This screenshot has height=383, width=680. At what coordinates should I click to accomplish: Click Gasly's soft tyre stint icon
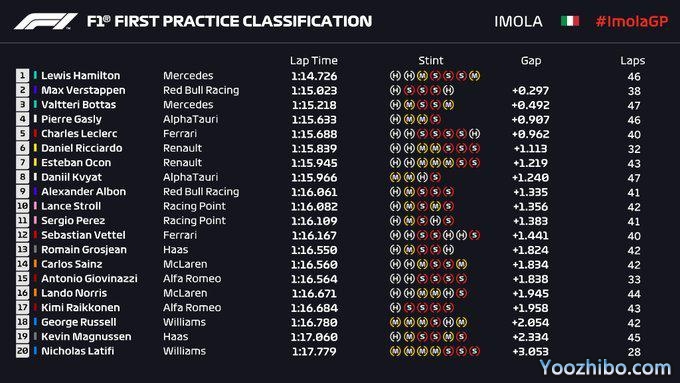[435, 119]
